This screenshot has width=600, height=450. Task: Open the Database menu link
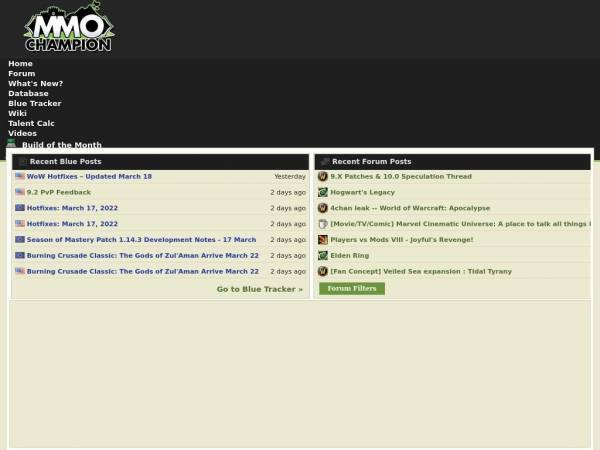pos(28,93)
